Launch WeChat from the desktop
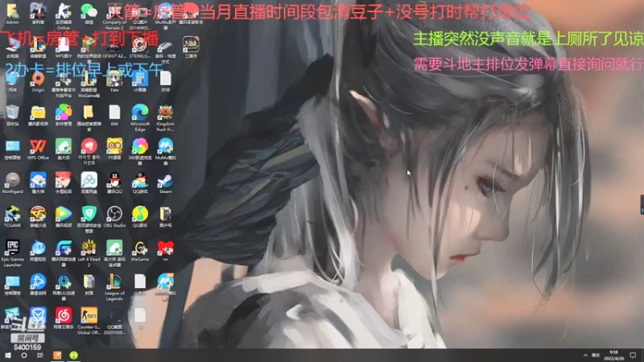Viewport: 644px width, 362px height. (89, 13)
